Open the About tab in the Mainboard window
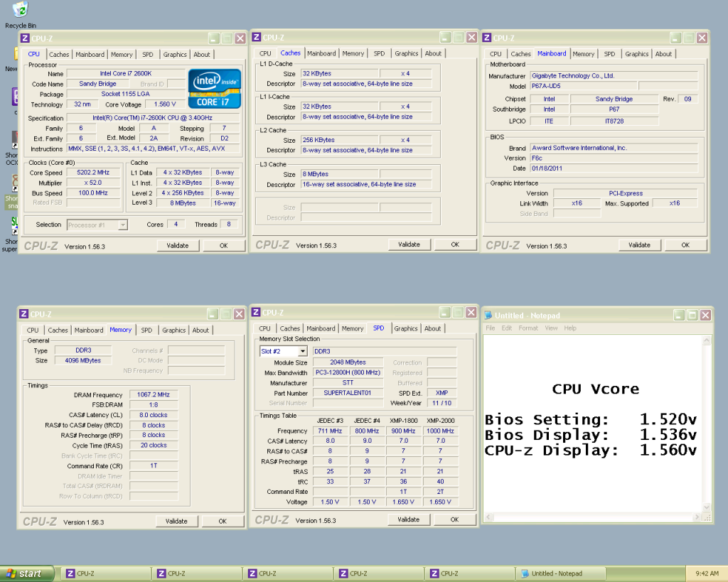This screenshot has height=582, width=728. point(663,54)
